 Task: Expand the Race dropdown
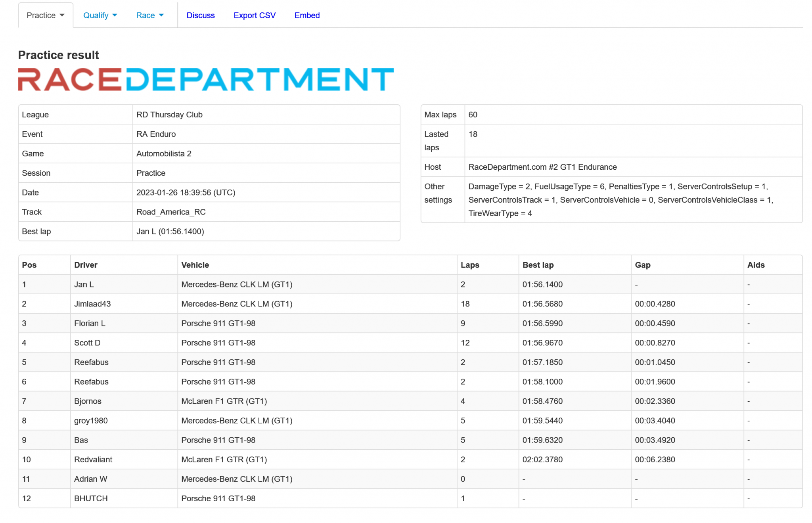[x=150, y=15]
